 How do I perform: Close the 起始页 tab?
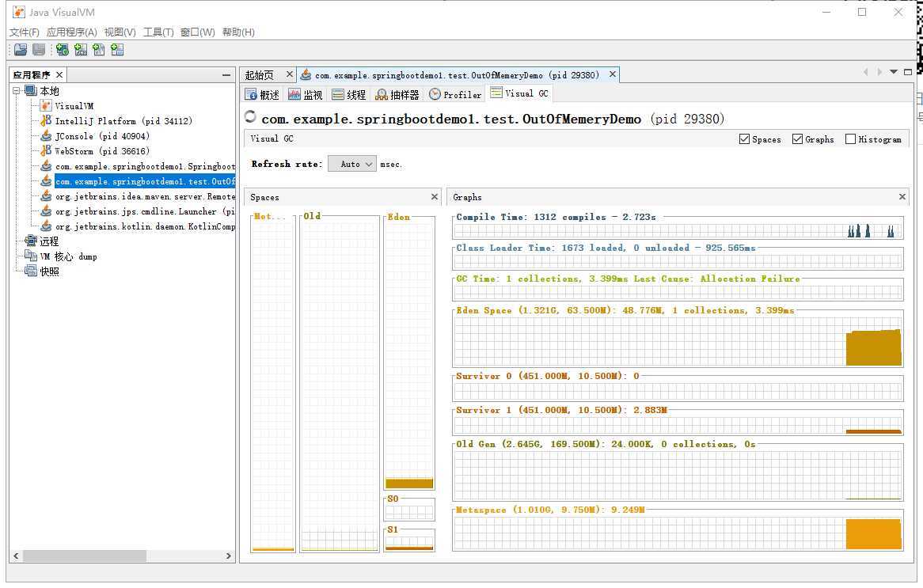tap(289, 74)
